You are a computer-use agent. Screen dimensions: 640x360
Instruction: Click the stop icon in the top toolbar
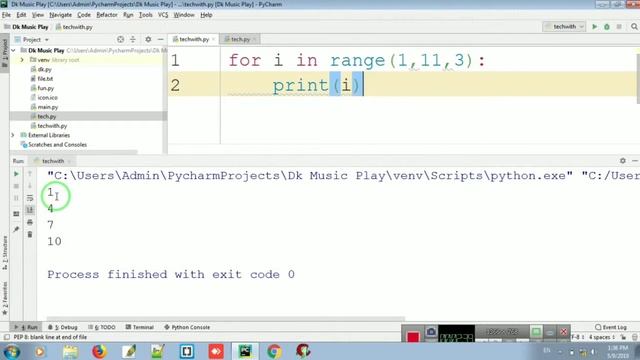point(619,27)
